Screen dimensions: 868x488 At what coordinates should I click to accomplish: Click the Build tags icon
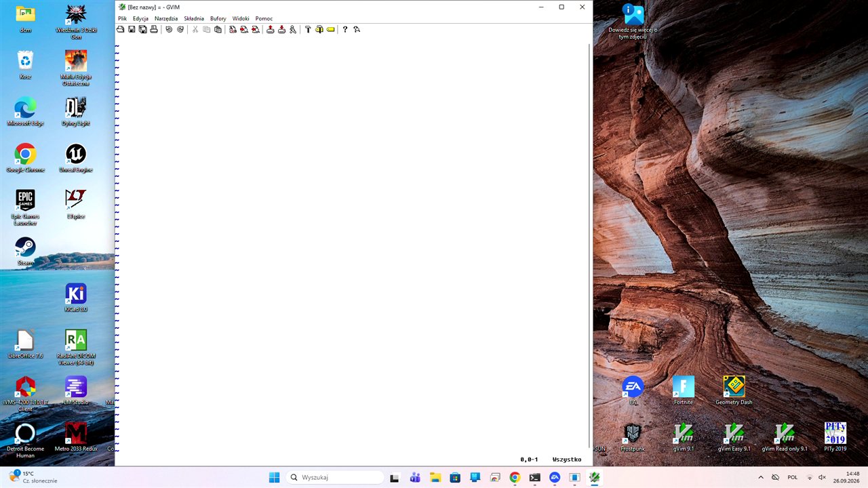(x=319, y=29)
